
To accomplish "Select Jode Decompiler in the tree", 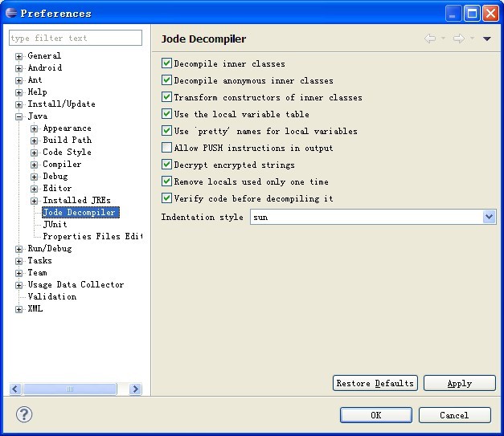I will tap(80, 212).
